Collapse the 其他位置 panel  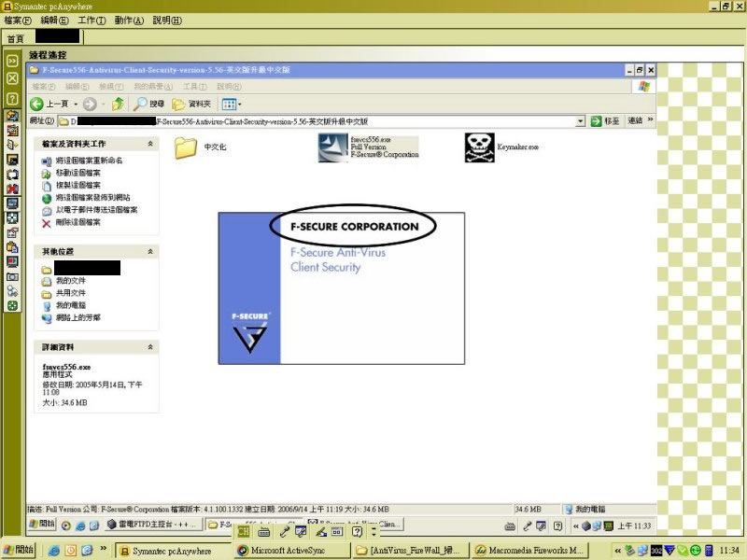point(150,251)
